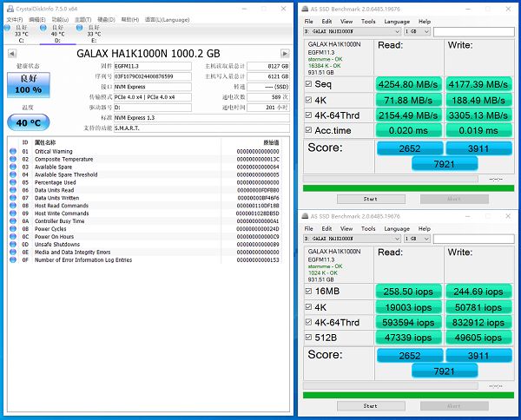Click status dot for Composite Temperature attribute

13,159
